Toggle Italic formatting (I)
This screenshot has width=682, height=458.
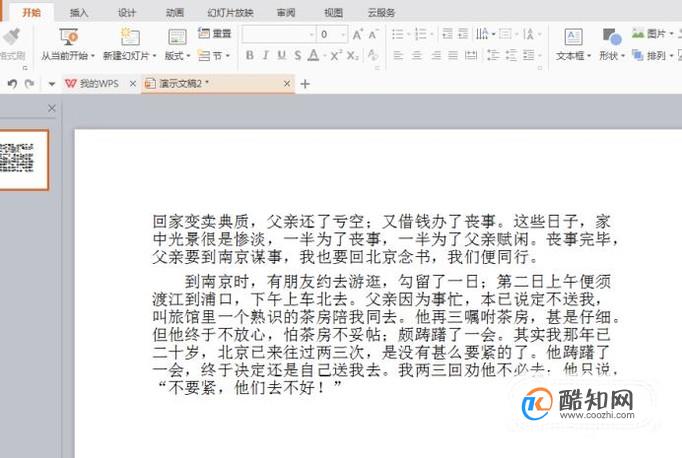pyautogui.click(x=265, y=55)
